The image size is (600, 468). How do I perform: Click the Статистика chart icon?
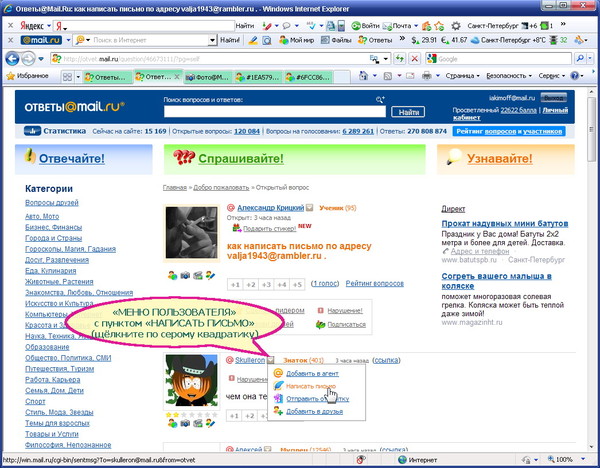(32, 131)
